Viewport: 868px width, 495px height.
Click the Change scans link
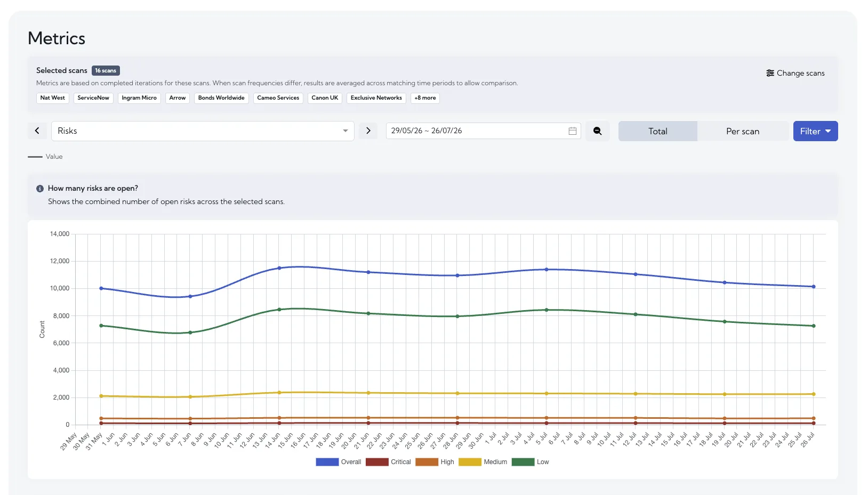click(795, 73)
